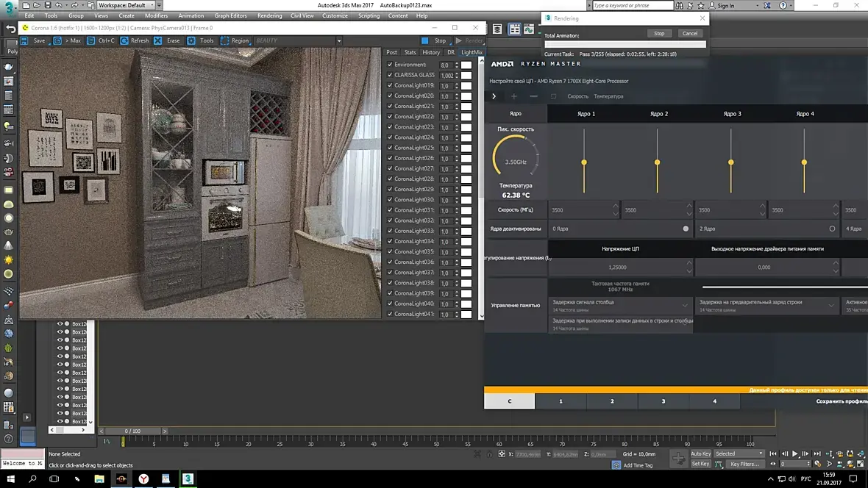Image resolution: width=868 pixels, height=488 pixels.
Task: Click the Refresh icon in Corona toolbar
Action: (124, 40)
